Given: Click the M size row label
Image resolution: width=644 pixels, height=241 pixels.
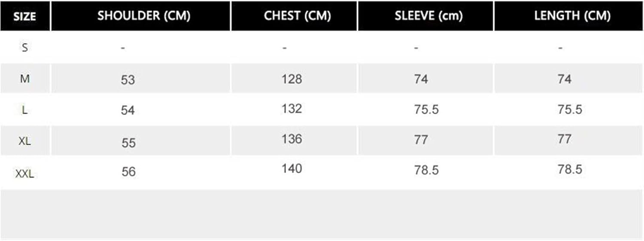Looking at the screenshot, I should 25,79.
